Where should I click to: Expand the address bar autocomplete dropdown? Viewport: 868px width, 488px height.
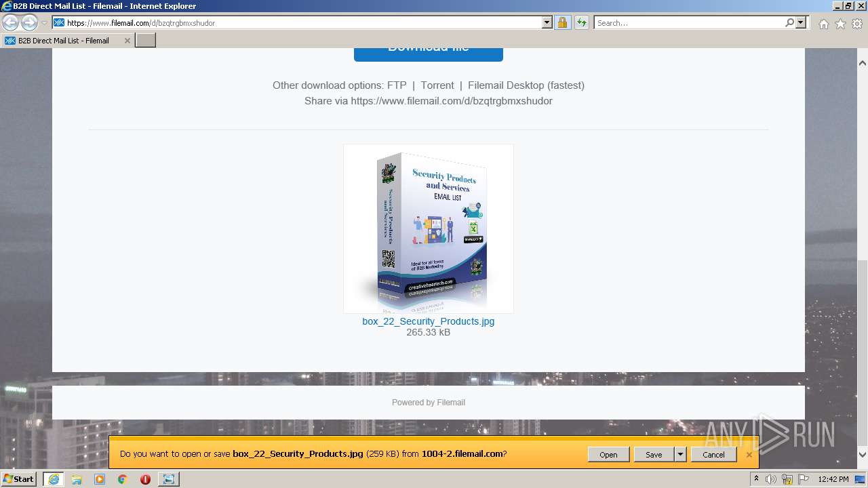pos(547,22)
